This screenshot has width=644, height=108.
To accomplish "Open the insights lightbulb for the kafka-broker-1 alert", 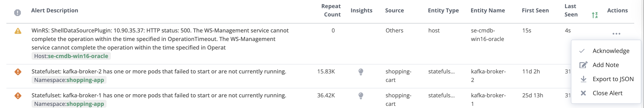I will pyautogui.click(x=361, y=96).
